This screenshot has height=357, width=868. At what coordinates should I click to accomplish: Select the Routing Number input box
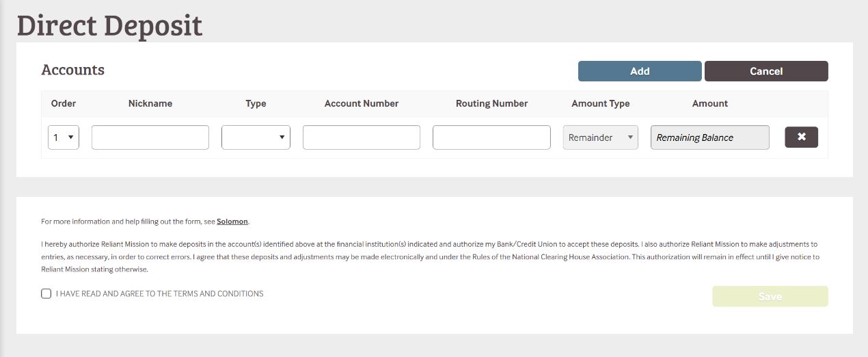click(491, 137)
